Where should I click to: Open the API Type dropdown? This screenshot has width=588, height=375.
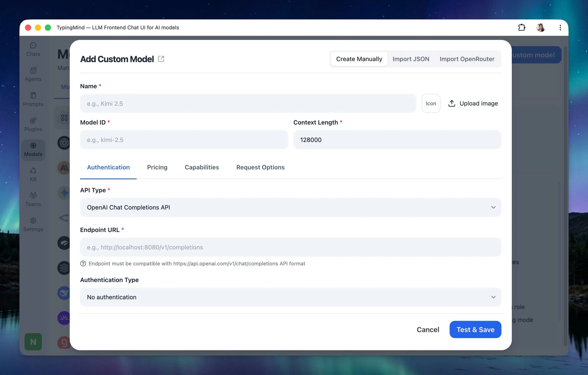pyautogui.click(x=291, y=207)
